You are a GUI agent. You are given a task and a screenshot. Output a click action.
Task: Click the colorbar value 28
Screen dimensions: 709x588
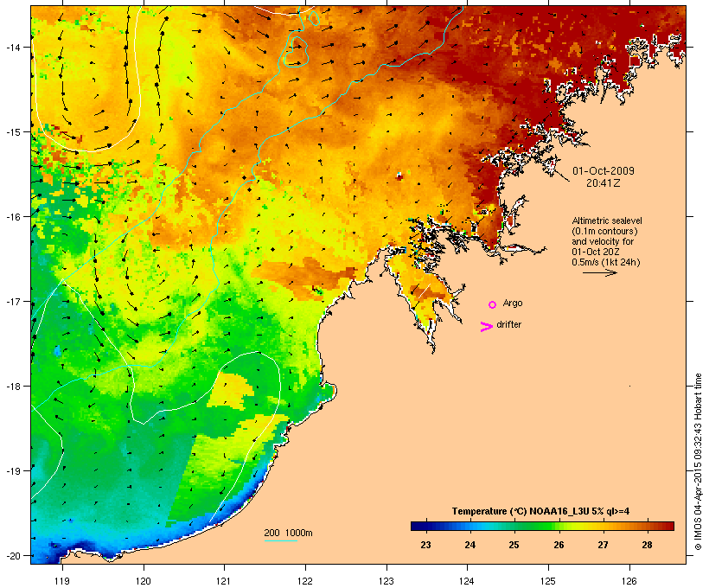[x=647, y=545]
